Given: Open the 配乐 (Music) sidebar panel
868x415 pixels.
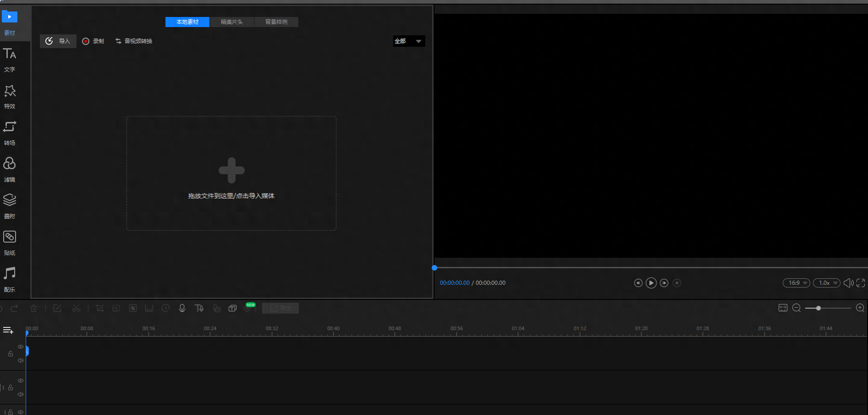Looking at the screenshot, I should pos(10,280).
